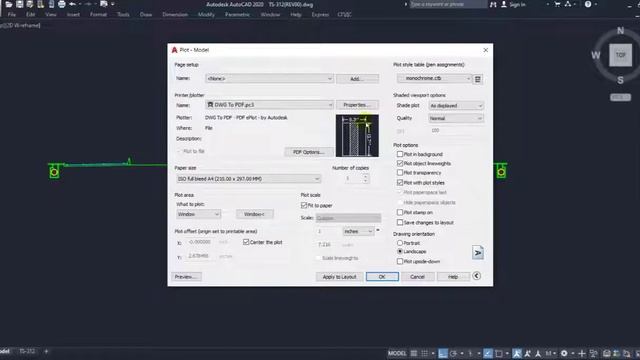
Task: Click the highlighted annotation visibility icon in status bar
Action: pyautogui.click(x=517, y=353)
